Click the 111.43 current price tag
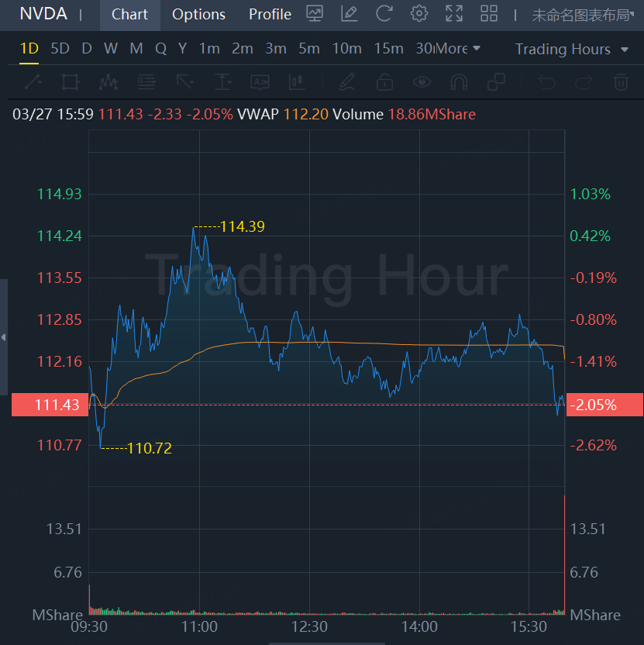The height and width of the screenshot is (645, 644). pyautogui.click(x=50, y=405)
